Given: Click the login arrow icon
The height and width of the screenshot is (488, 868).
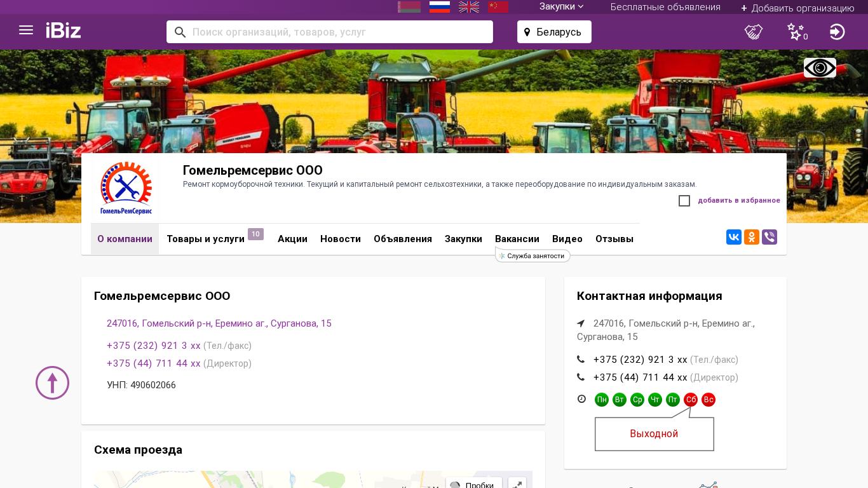Looking at the screenshot, I should (x=837, y=32).
